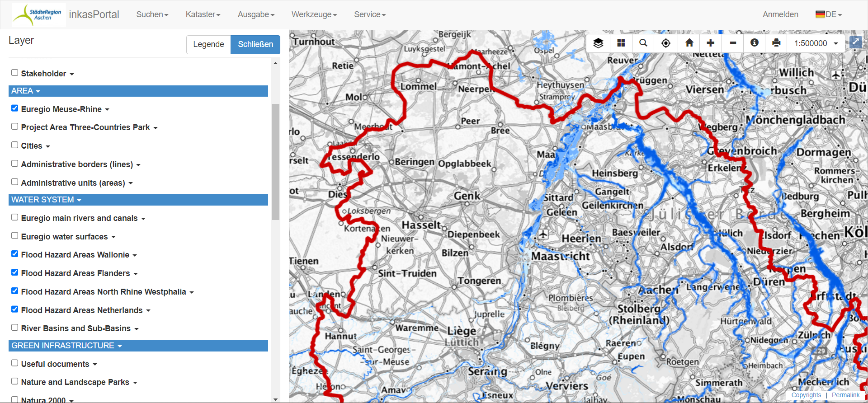Enable the Cities layer checkbox

point(15,145)
